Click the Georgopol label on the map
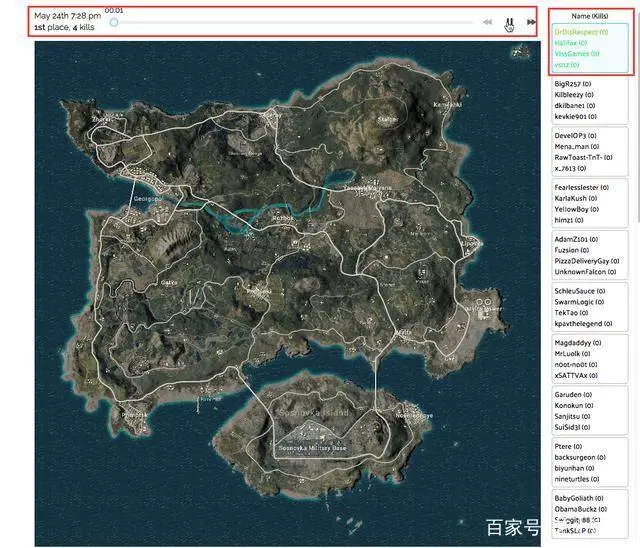Screen dimensions: 640x548 coord(148,199)
